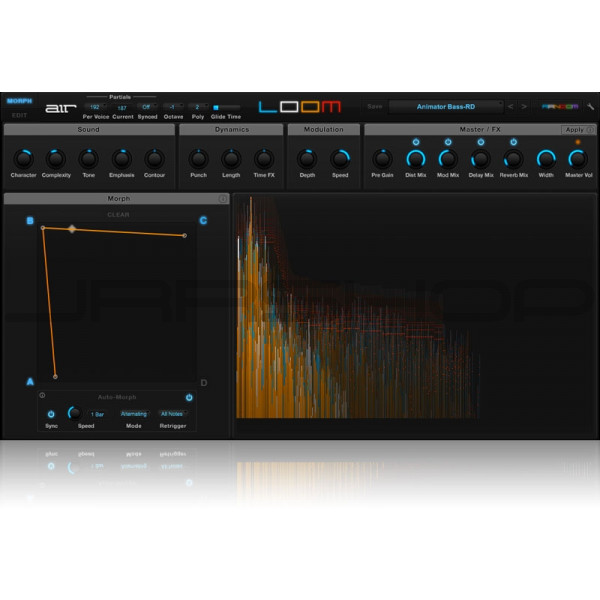The height and width of the screenshot is (600, 600).
Task: Click the Emphasis knob
Action: 122,159
